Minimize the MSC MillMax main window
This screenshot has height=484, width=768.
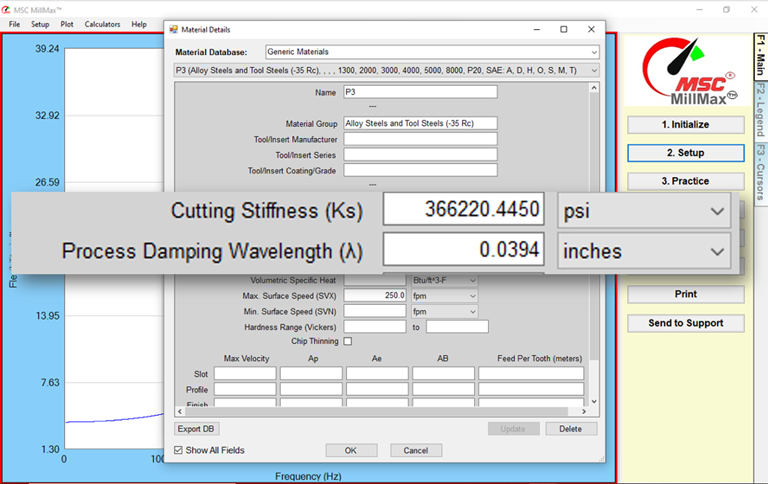(x=699, y=10)
